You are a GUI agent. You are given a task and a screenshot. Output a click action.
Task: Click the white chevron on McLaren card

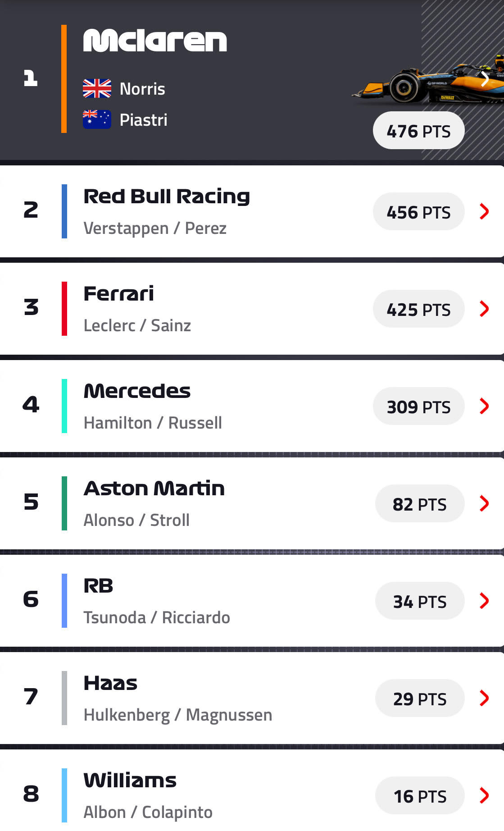(485, 79)
